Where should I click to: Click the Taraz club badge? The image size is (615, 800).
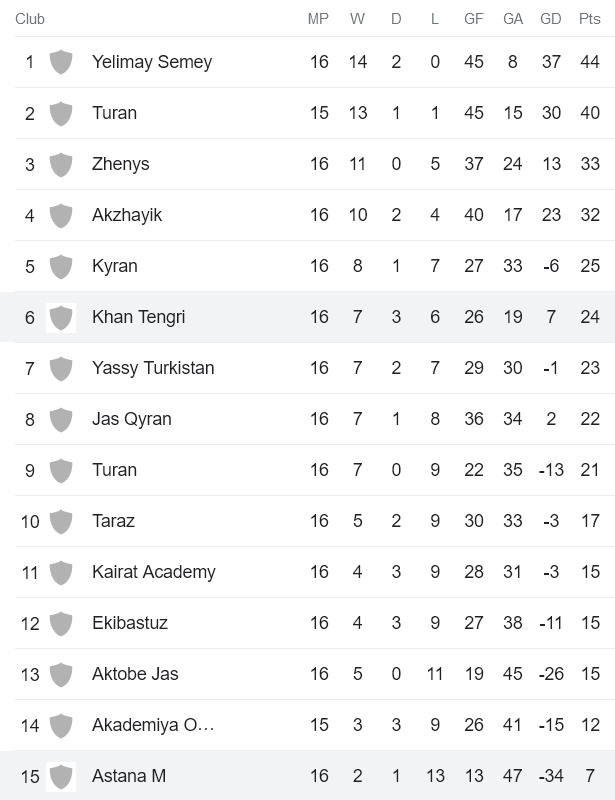tap(61, 521)
